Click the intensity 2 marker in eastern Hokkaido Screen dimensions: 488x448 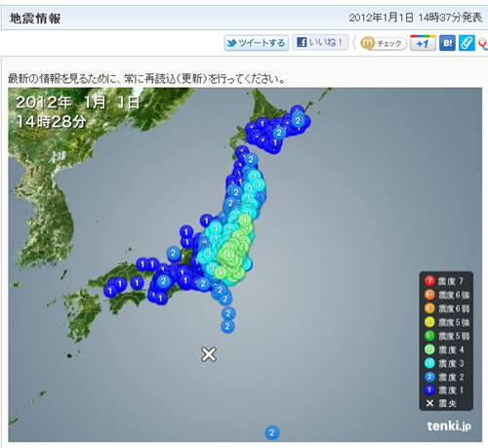click(x=298, y=121)
